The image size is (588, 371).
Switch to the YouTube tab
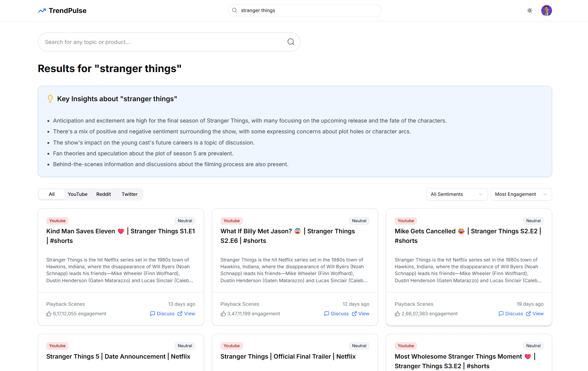click(x=77, y=194)
